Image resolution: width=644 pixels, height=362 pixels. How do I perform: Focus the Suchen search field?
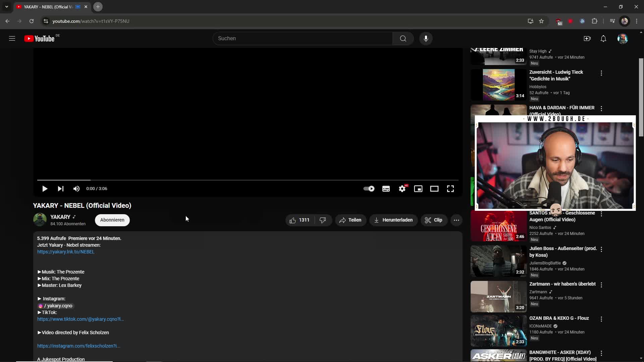tap(303, 39)
